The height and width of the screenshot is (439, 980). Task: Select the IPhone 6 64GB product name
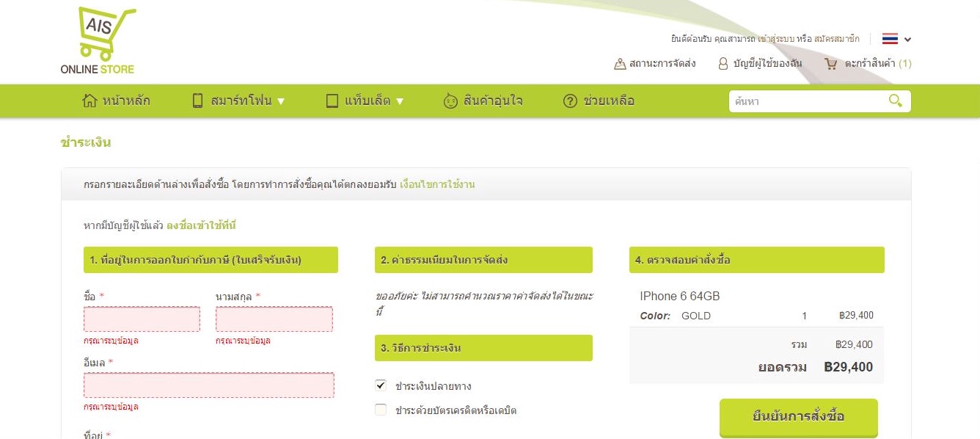680,296
